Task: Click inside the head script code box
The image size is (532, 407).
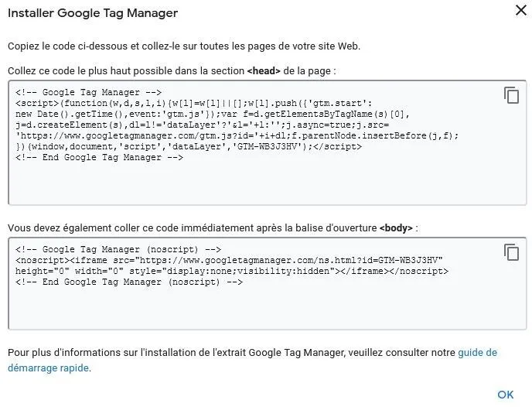Action: click(267, 143)
